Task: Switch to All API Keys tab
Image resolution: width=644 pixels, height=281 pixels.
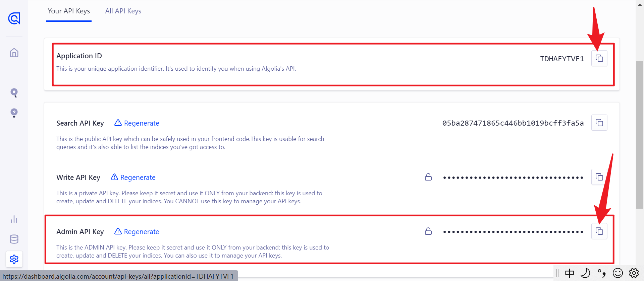Action: tap(123, 11)
